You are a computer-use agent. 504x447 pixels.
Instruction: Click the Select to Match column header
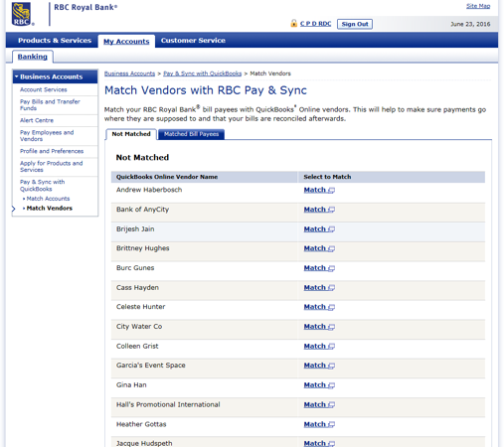[327, 177]
